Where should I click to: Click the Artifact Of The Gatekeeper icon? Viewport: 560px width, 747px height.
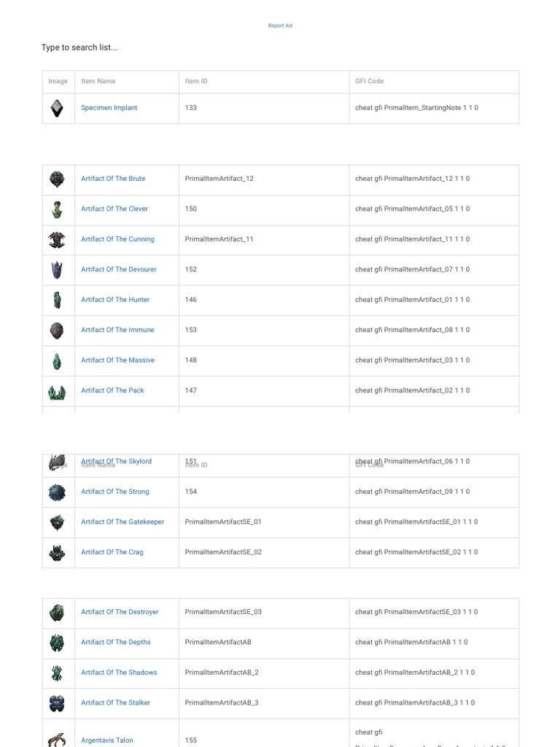pyautogui.click(x=57, y=522)
